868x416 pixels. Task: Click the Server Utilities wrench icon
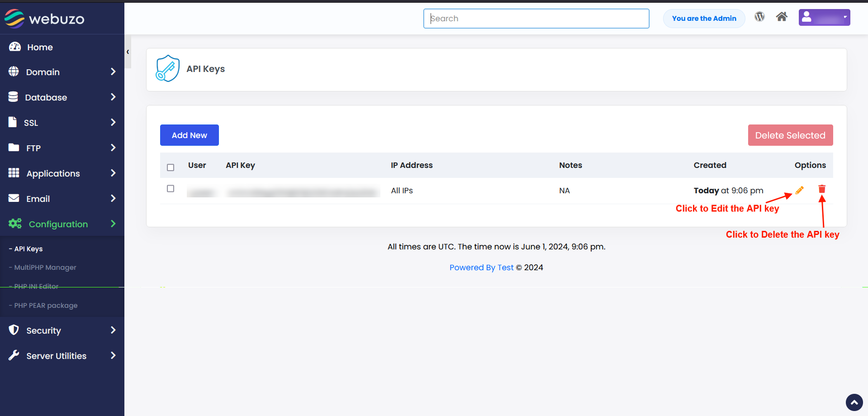[x=14, y=355]
